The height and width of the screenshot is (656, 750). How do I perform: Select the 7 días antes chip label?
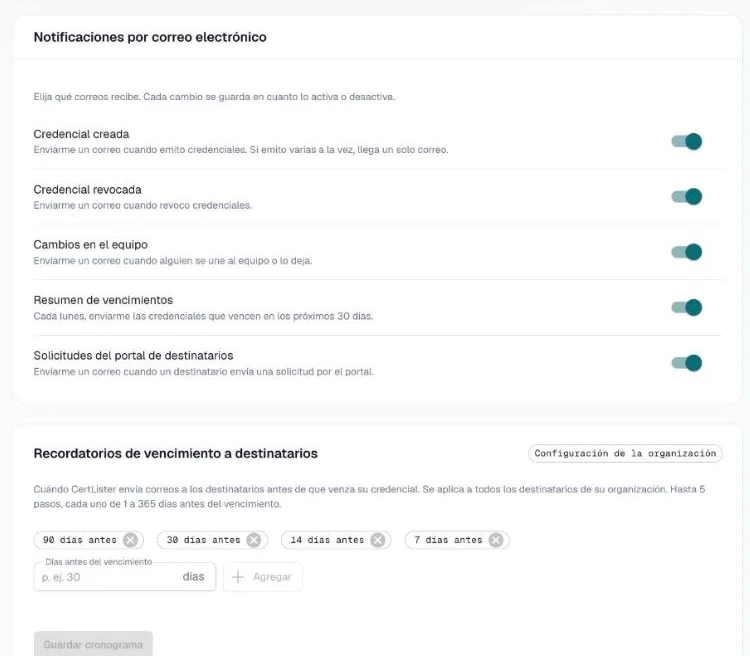pyautogui.click(x=448, y=540)
